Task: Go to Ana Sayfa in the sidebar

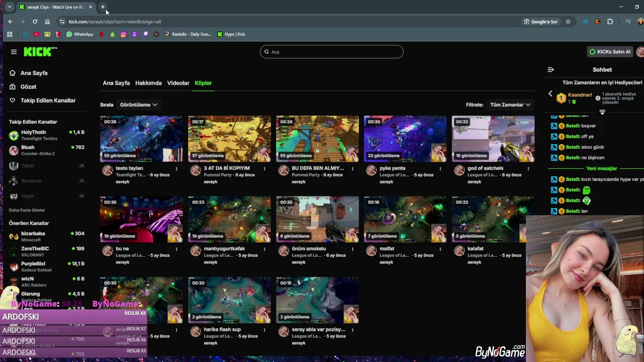Action: (x=29, y=73)
